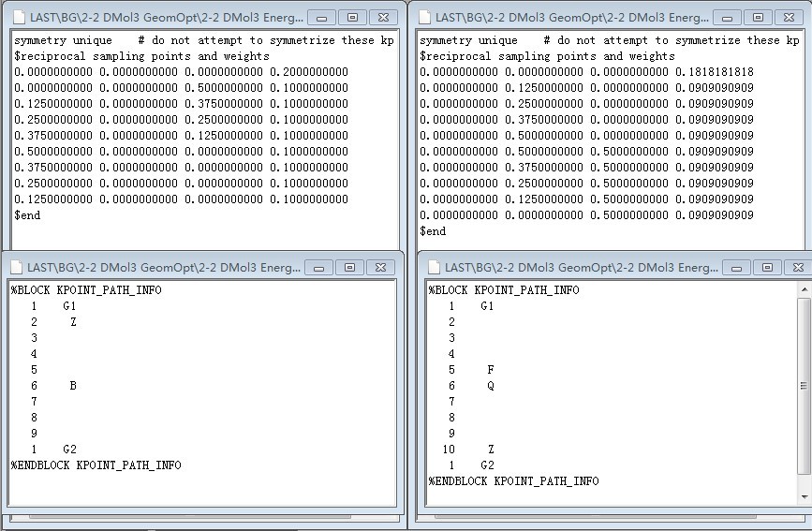The image size is (812, 531).
Task: Click row '0.0000000000 0.0000000000 0.5000000000 0.0909090909'
Action: pos(586,215)
